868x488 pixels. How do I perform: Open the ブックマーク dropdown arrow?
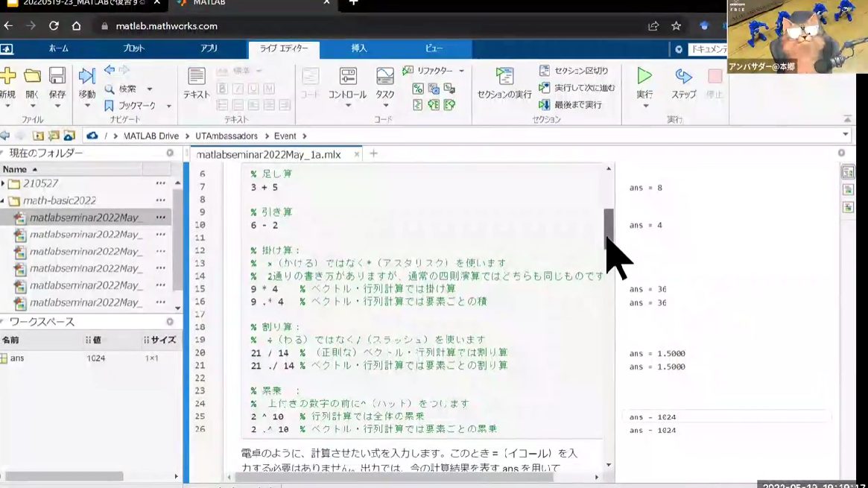tap(169, 106)
